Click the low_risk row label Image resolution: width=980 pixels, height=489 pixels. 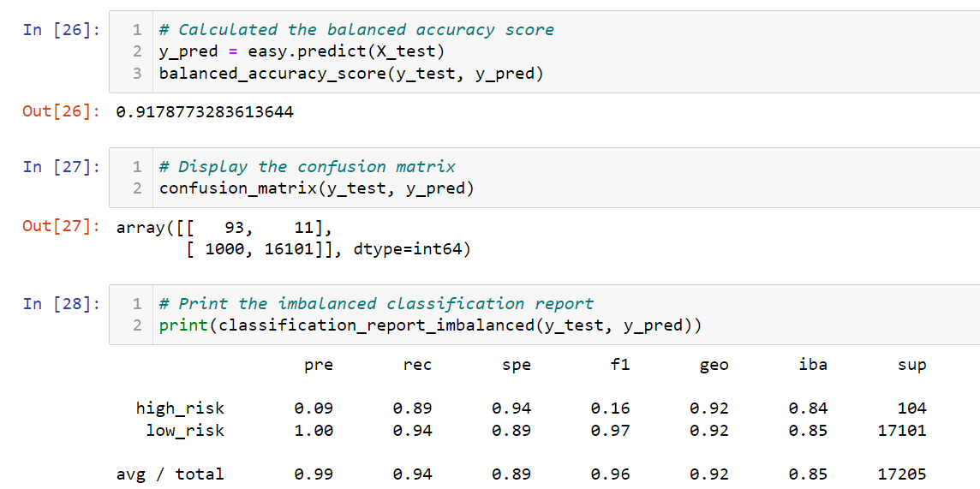(x=185, y=430)
